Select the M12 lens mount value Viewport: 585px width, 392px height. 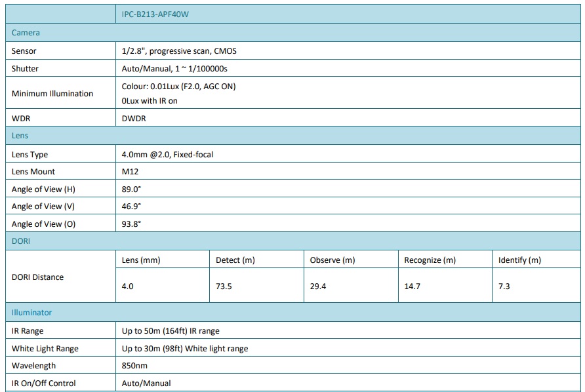click(x=130, y=172)
